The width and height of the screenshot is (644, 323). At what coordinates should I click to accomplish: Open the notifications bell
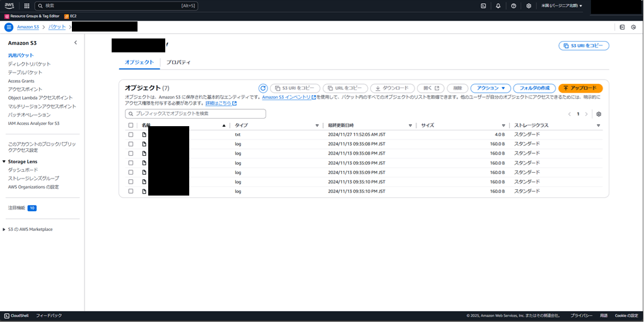click(x=498, y=6)
